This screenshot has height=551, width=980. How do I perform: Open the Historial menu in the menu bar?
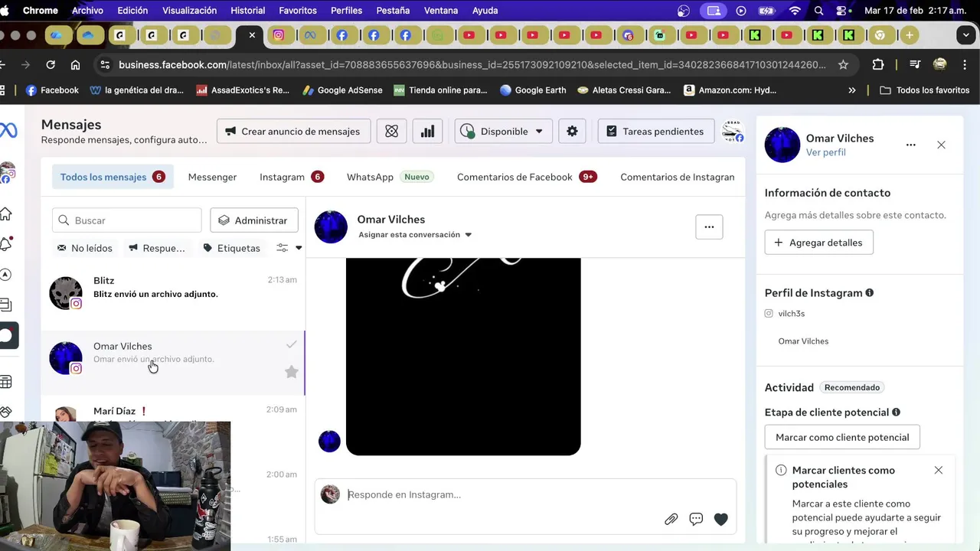[247, 11]
